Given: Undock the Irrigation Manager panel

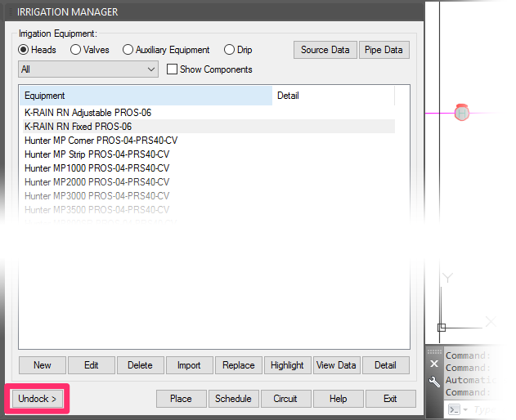Looking at the screenshot, I should [37, 399].
